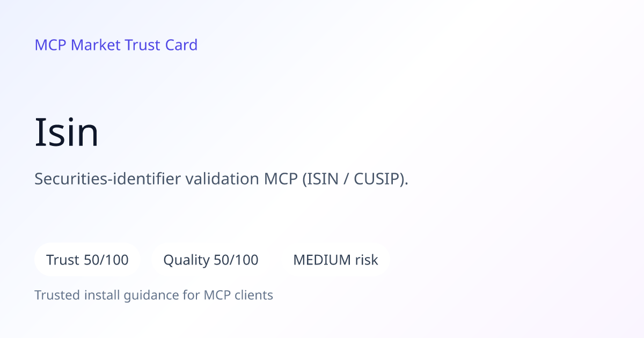
Task: Click the number 50/100 in Trust badge
Action: coord(106,260)
